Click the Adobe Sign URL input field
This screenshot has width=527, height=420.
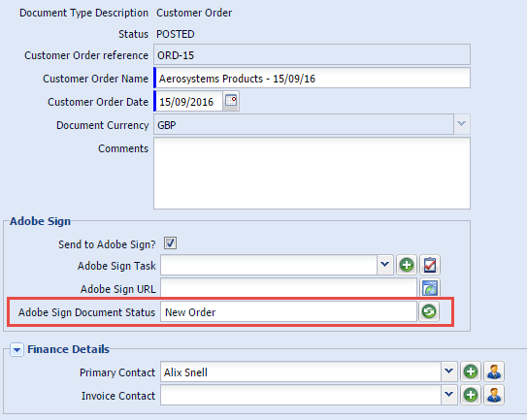tap(288, 288)
